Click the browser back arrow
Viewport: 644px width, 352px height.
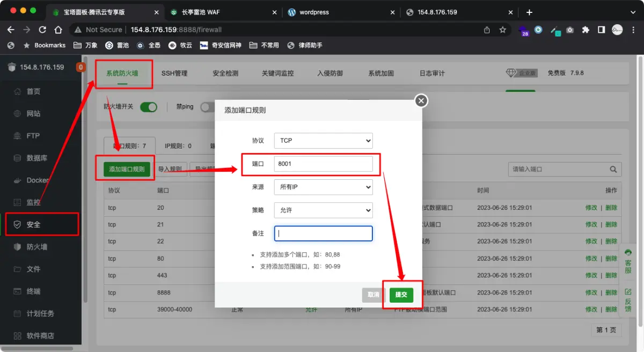pyautogui.click(x=11, y=30)
